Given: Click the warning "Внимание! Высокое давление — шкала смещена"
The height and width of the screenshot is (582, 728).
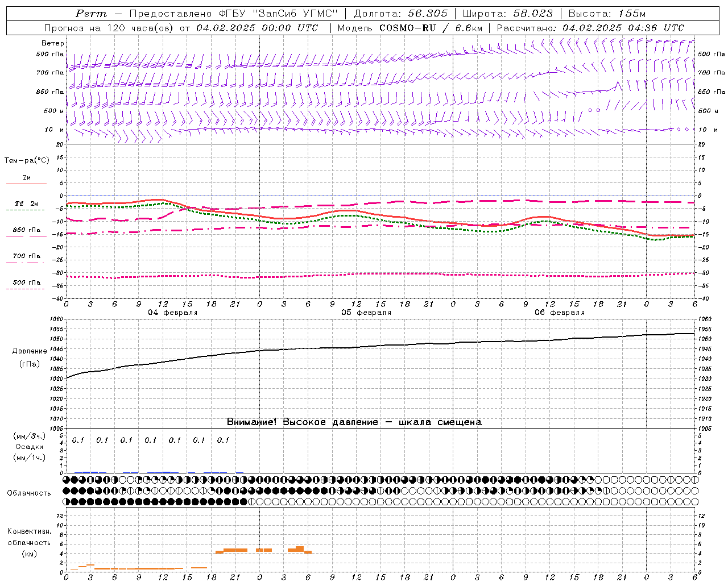Looking at the screenshot, I should point(354,422).
